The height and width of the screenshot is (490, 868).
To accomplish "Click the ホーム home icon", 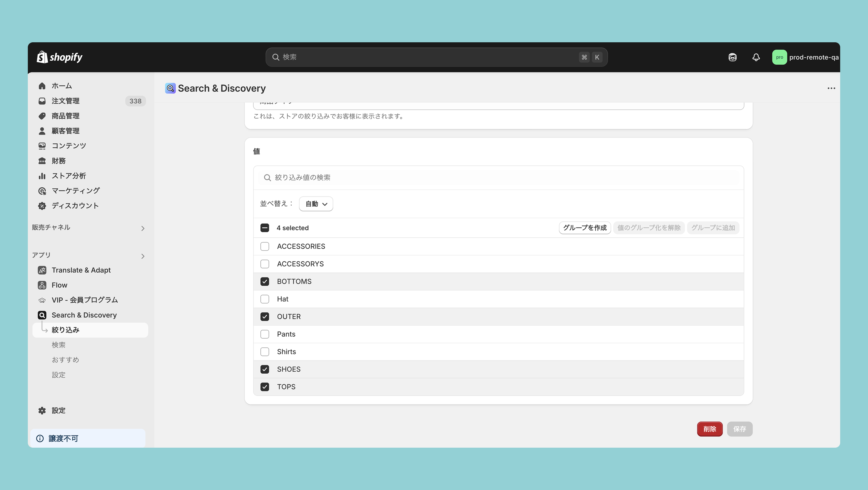I will [x=42, y=86].
